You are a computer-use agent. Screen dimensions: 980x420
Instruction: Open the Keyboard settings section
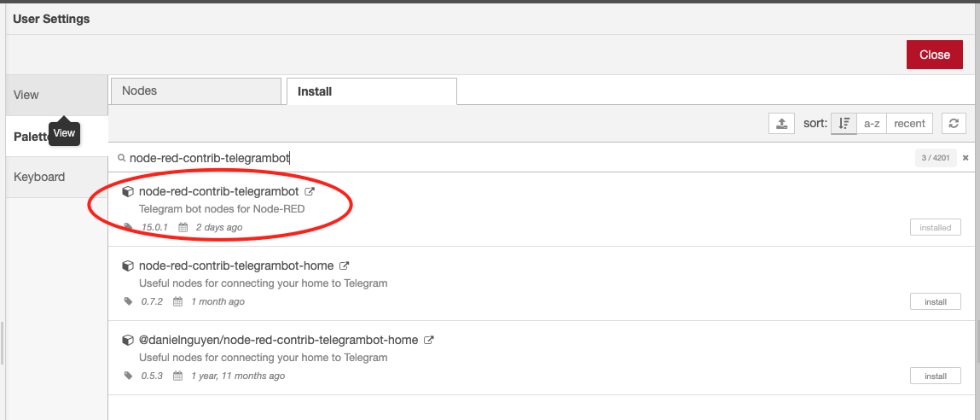[57, 177]
